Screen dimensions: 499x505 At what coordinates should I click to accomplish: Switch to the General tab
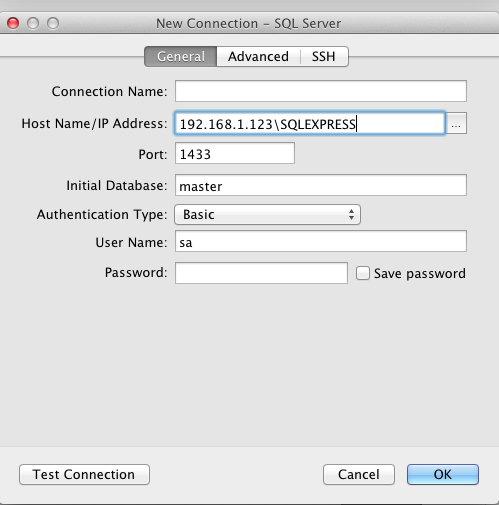(181, 56)
